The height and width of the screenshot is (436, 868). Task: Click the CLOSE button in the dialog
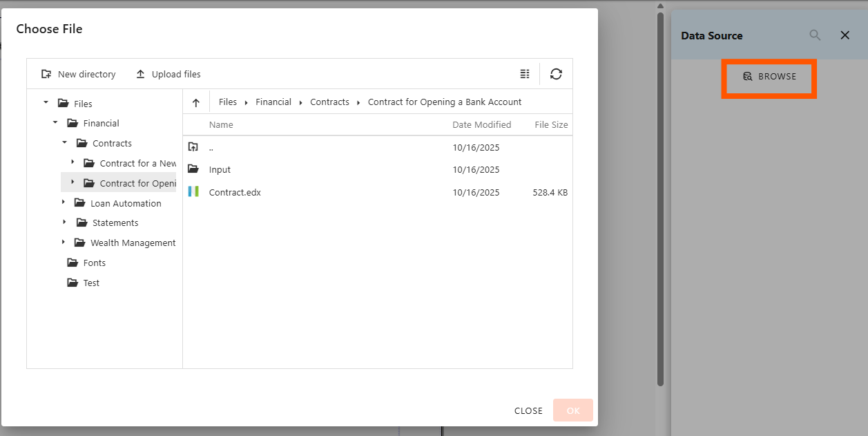click(x=528, y=410)
